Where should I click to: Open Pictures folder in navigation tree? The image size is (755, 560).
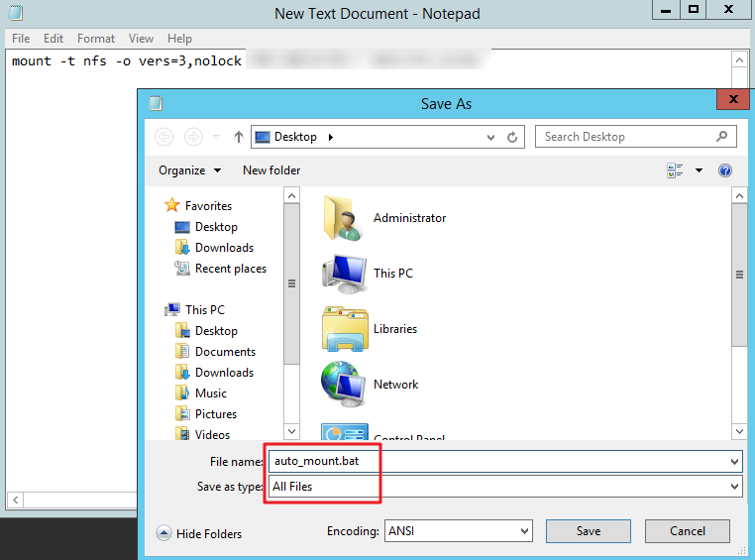[x=206, y=414]
